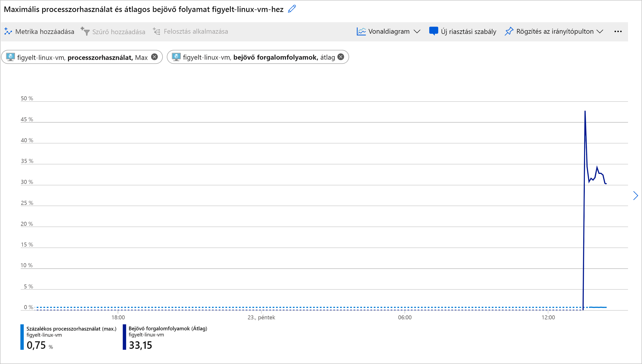Click the add metric sparkle icon
The height and width of the screenshot is (364, 642).
pos(8,31)
